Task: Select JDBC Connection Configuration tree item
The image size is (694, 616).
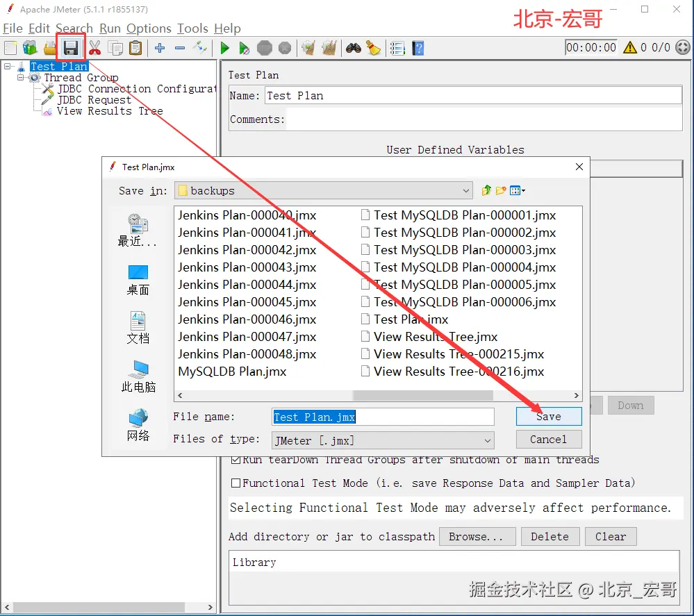Action: pyautogui.click(x=137, y=88)
